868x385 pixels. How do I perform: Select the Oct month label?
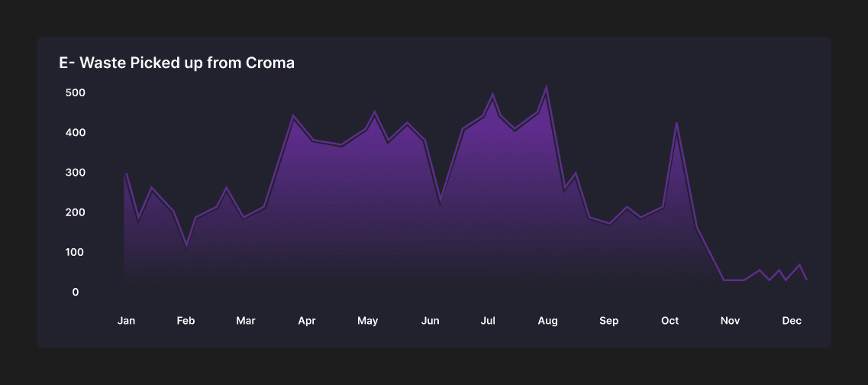[x=670, y=321]
